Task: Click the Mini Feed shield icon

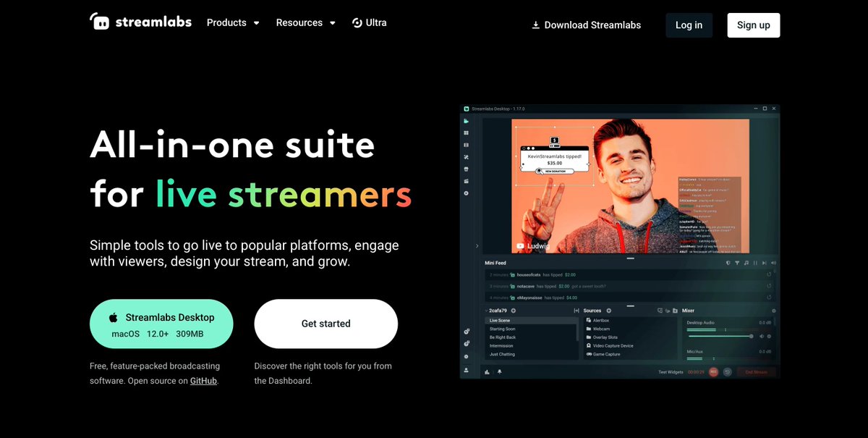Action: click(728, 263)
